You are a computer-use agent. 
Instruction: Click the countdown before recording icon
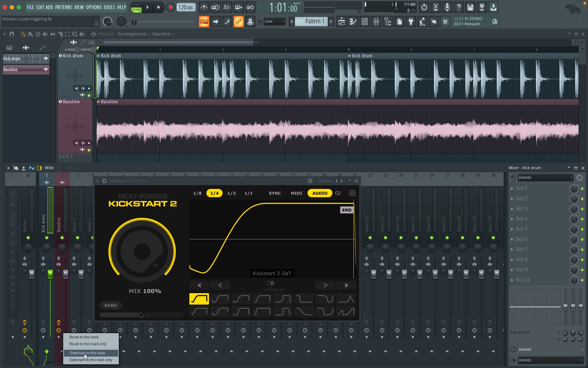(227, 7)
